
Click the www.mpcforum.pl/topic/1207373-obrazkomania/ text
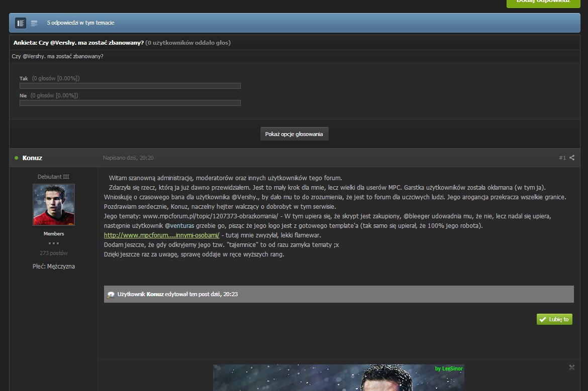211,216
